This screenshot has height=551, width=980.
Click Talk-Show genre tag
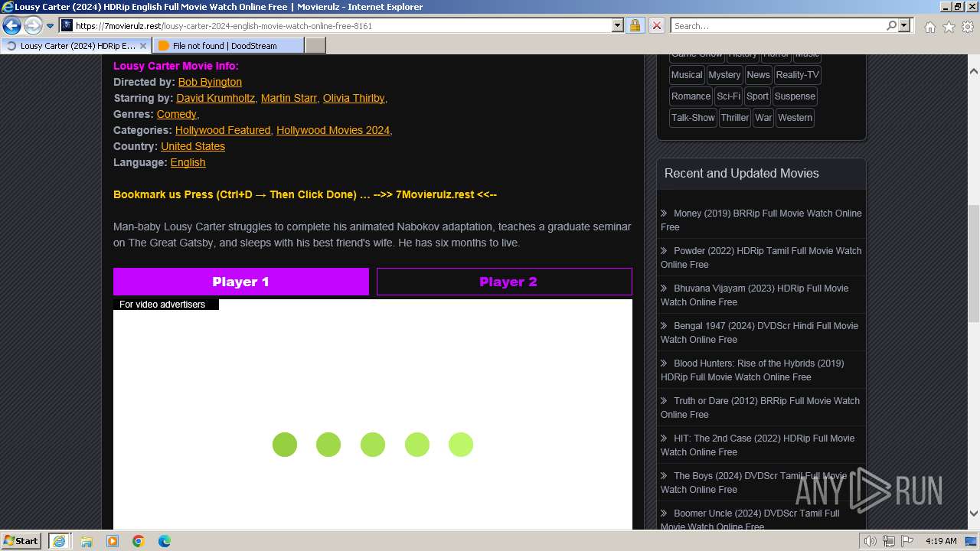693,118
